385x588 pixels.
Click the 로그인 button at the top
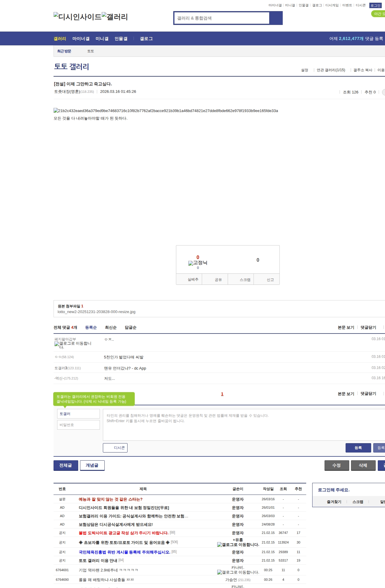[375, 5]
